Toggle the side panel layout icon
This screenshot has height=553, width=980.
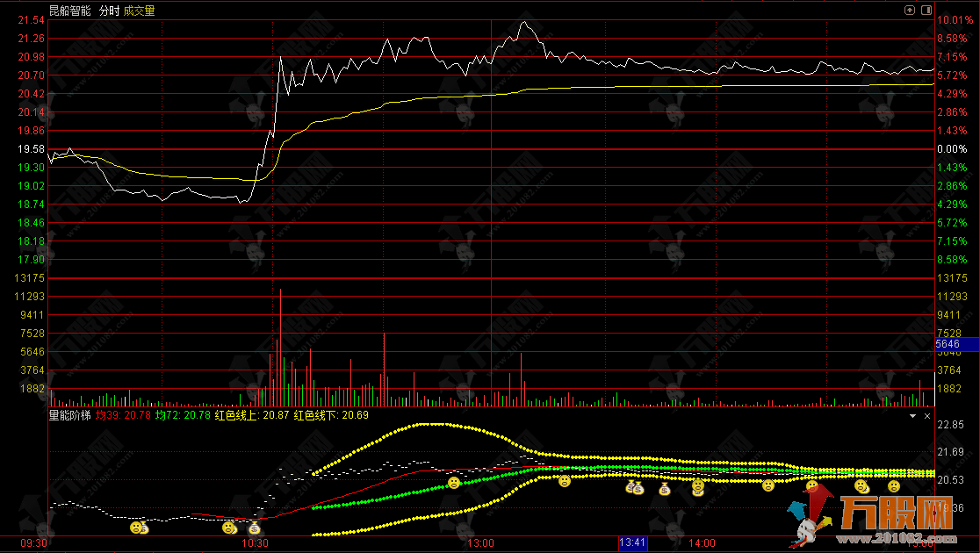(926, 11)
